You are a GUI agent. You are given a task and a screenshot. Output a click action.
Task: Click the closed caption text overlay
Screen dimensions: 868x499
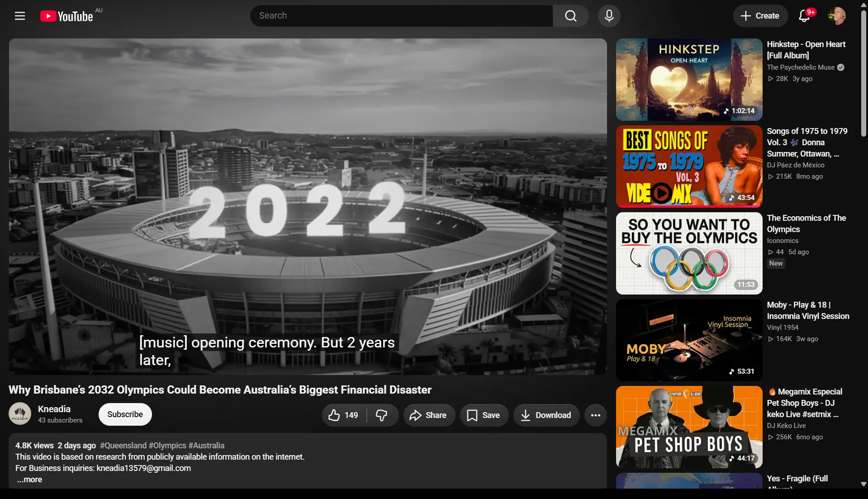pos(267,351)
